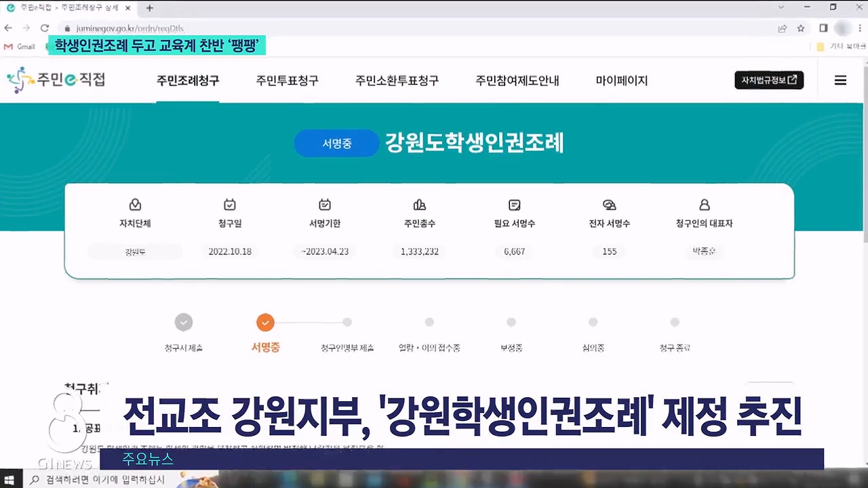Click the 전자 서명수 cloud icon
The width and height of the screenshot is (868, 488).
point(609,205)
